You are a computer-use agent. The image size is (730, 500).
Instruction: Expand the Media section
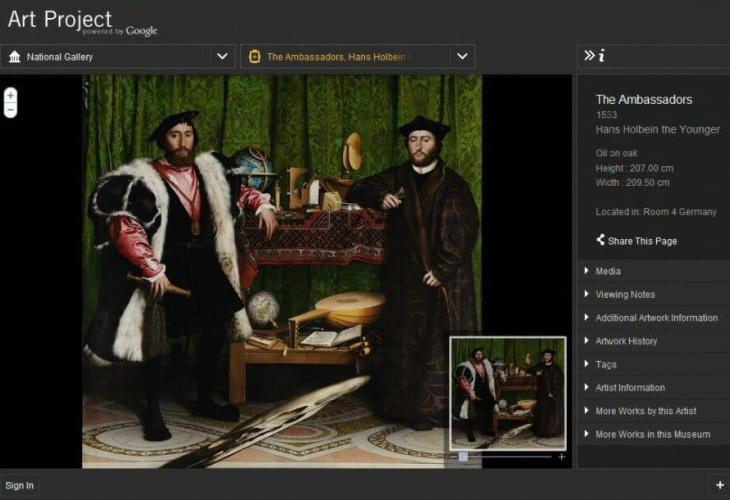608,271
